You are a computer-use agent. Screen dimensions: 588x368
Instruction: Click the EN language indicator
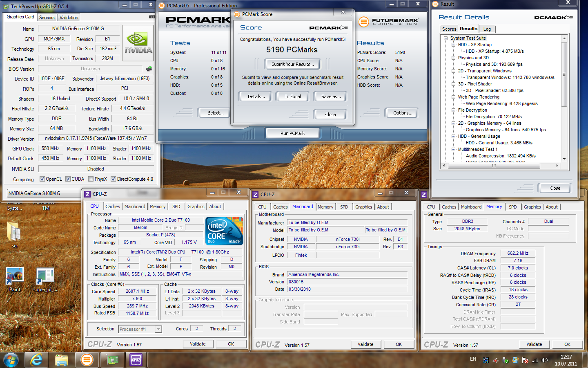[x=473, y=359]
